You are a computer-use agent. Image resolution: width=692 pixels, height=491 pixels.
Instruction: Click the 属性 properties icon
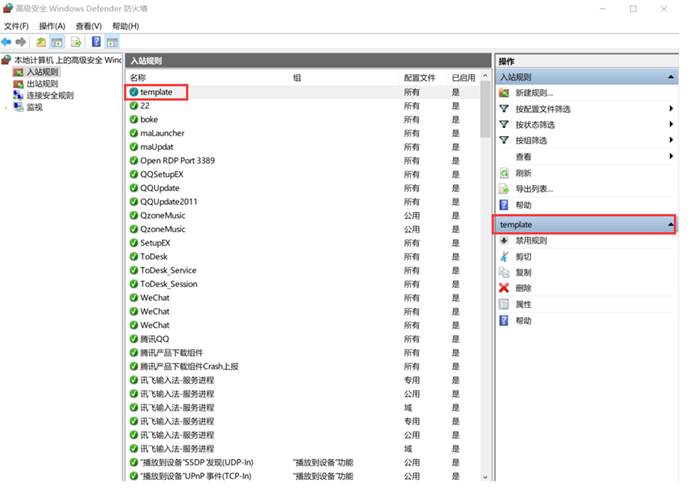click(x=504, y=304)
